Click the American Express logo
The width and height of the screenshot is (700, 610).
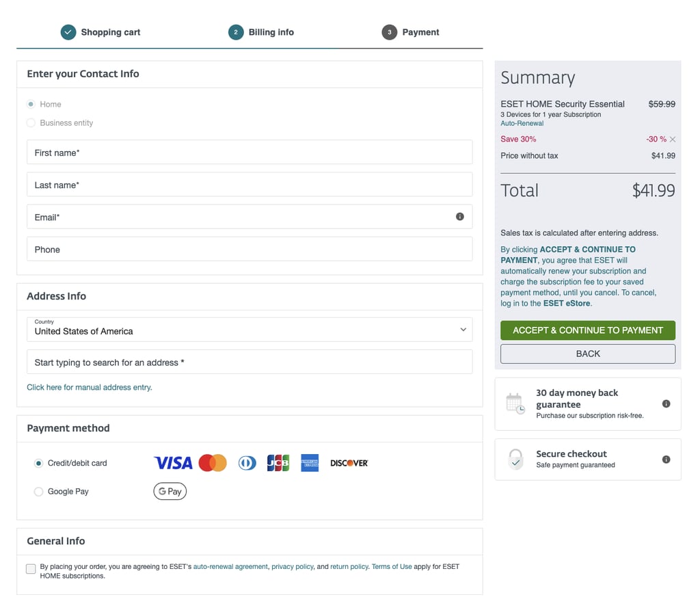(310, 463)
